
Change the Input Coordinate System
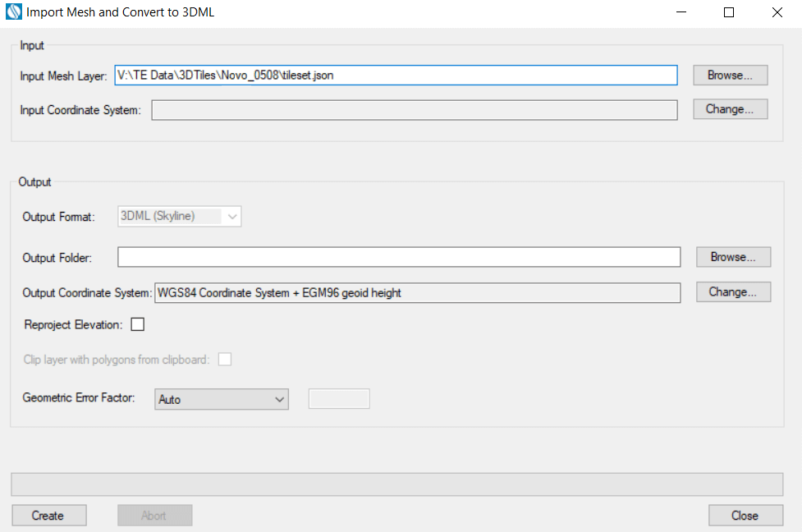point(730,109)
